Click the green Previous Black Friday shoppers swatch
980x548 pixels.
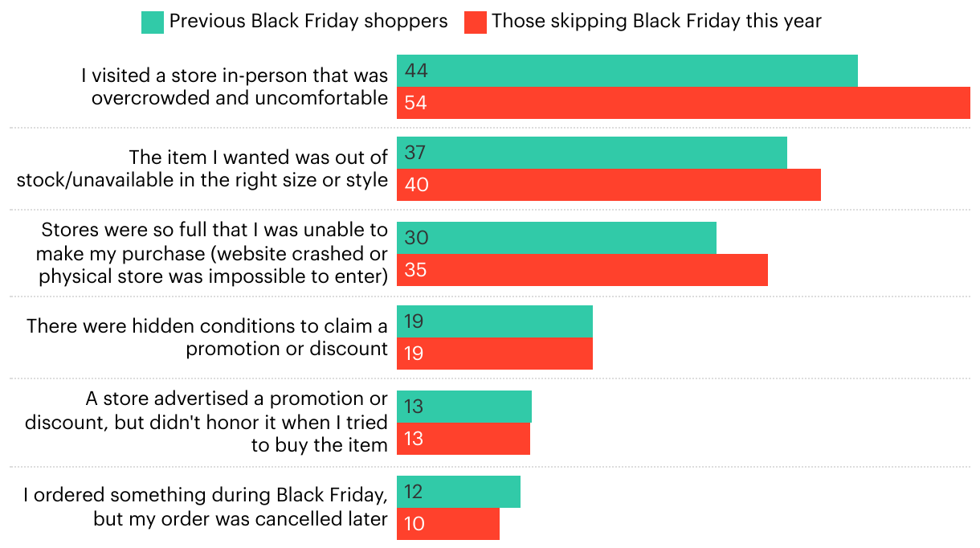tap(153, 22)
